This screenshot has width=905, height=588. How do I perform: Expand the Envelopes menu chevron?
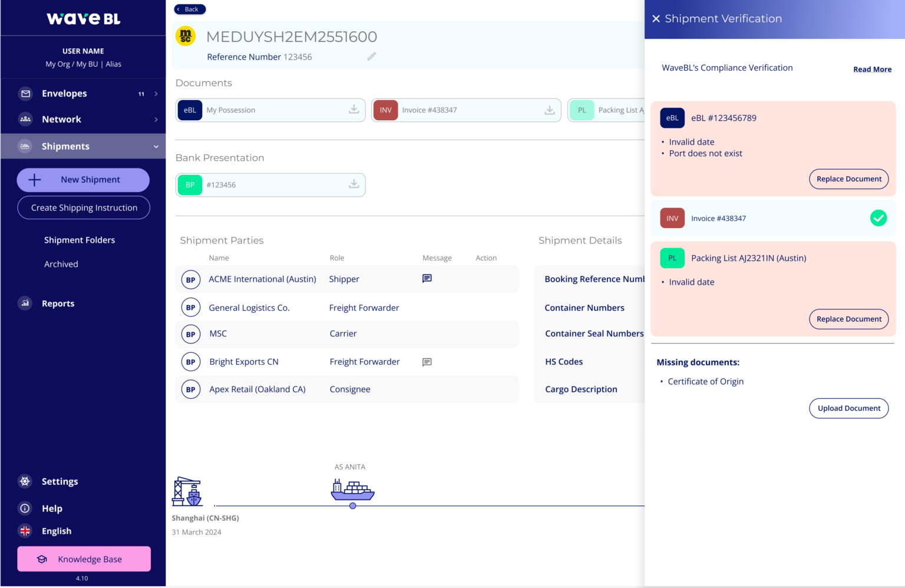(x=156, y=93)
